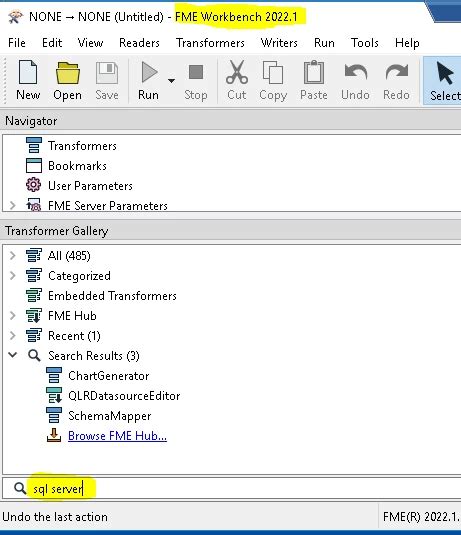Click the search box magnifier icon
Image resolution: width=461 pixels, height=535 pixels.
point(20,489)
